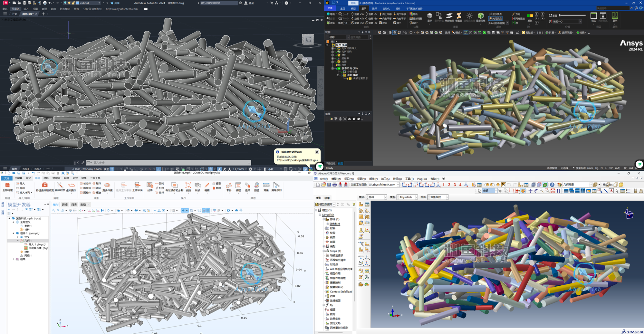The height and width of the screenshot is (334, 644).
Task: Expand the Steps (1) node in Abaqus tree
Action: [324, 251]
